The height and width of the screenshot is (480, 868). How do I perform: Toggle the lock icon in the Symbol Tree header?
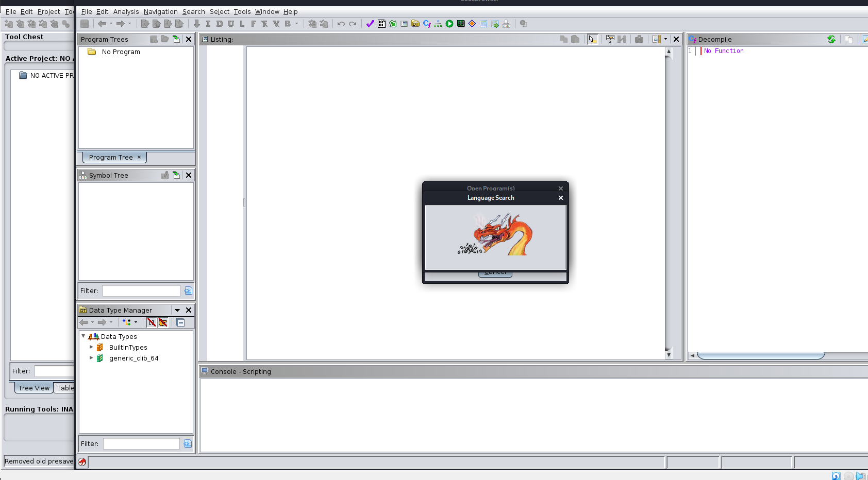[x=165, y=175]
